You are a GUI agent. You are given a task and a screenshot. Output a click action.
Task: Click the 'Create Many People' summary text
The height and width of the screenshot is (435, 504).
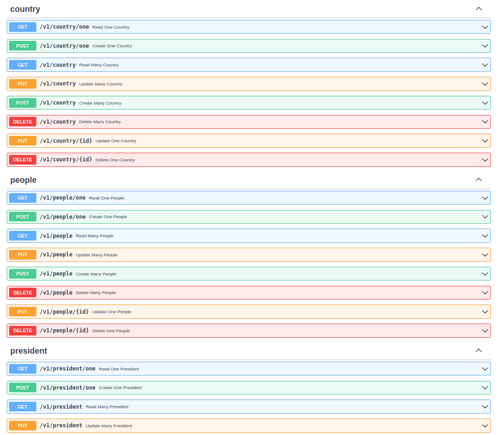tap(96, 274)
